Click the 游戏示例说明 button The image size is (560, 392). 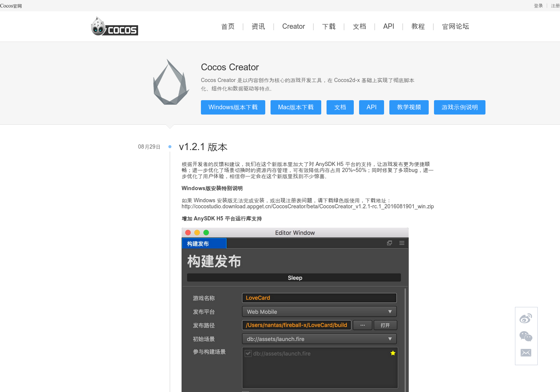click(460, 107)
